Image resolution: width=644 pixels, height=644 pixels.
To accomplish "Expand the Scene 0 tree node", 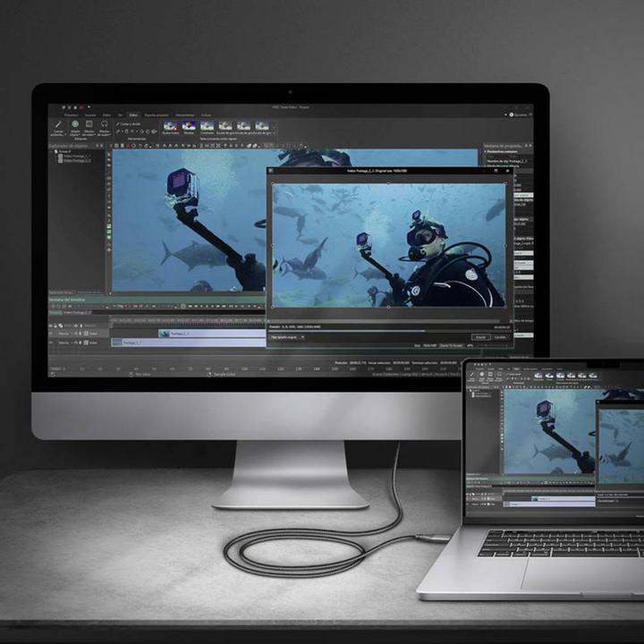I will pos(55,152).
